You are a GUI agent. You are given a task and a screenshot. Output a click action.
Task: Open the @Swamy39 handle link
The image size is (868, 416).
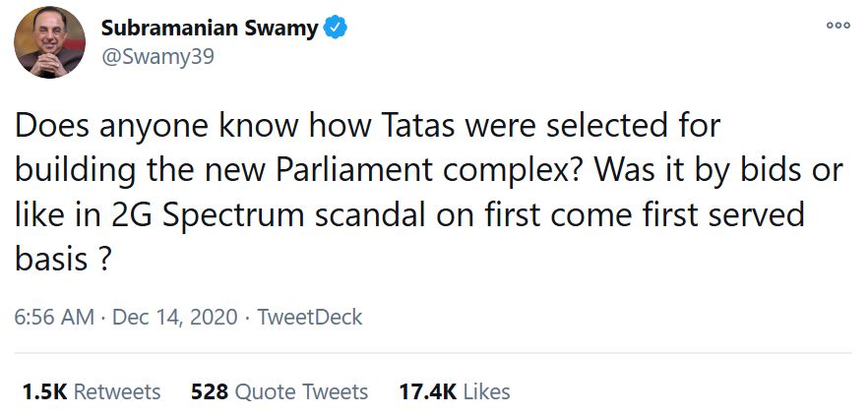pos(157,56)
